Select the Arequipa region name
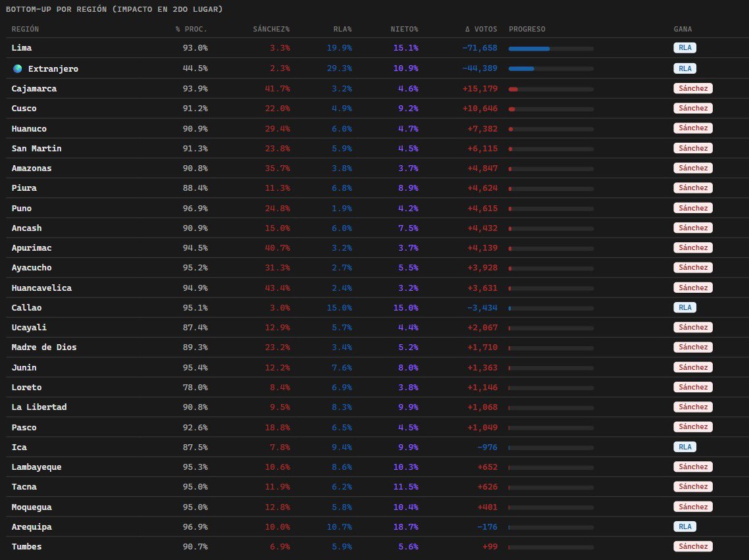749x560 pixels. click(x=32, y=527)
